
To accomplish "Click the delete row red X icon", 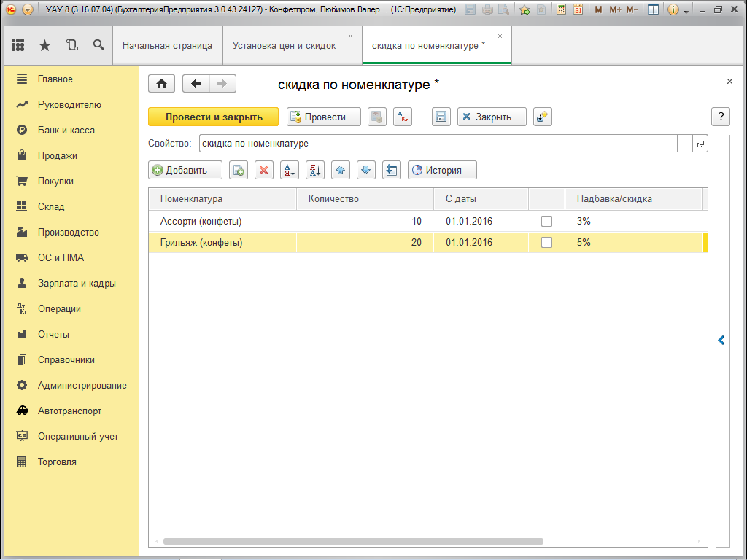I will click(264, 170).
